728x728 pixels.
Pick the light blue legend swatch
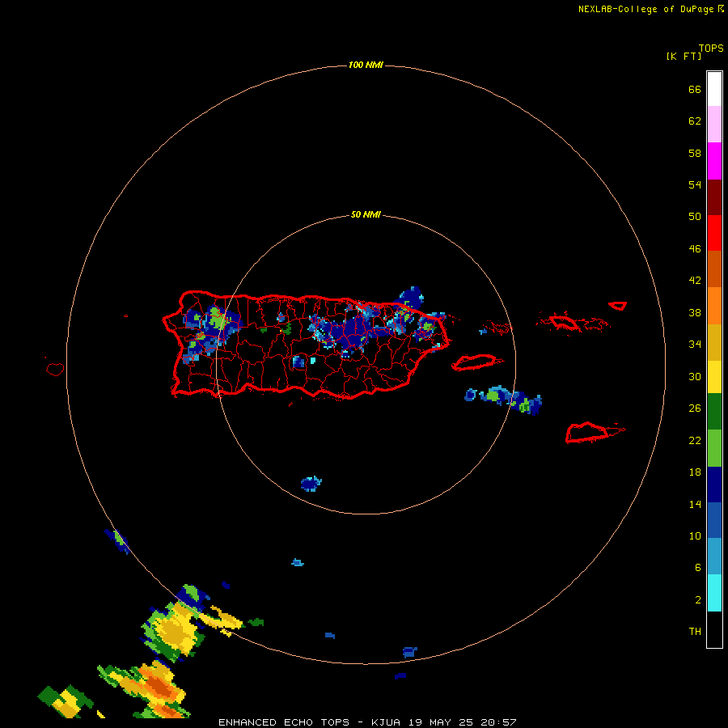coord(714,557)
